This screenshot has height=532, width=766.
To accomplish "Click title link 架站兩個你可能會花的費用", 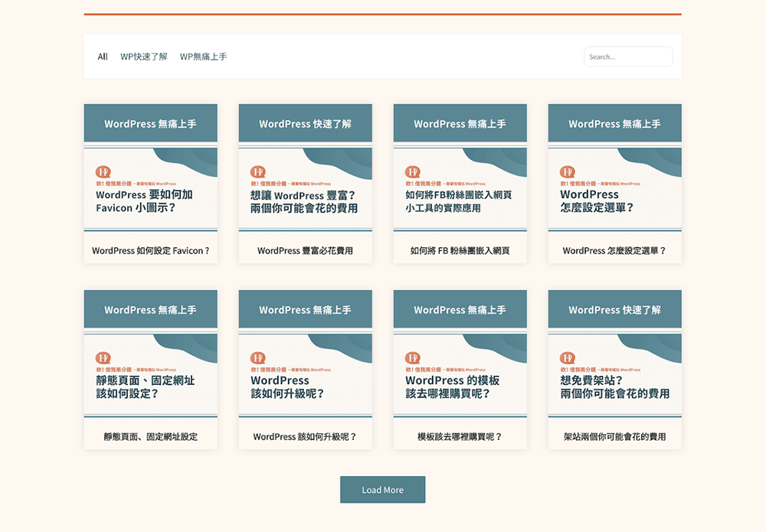I will coord(614,437).
